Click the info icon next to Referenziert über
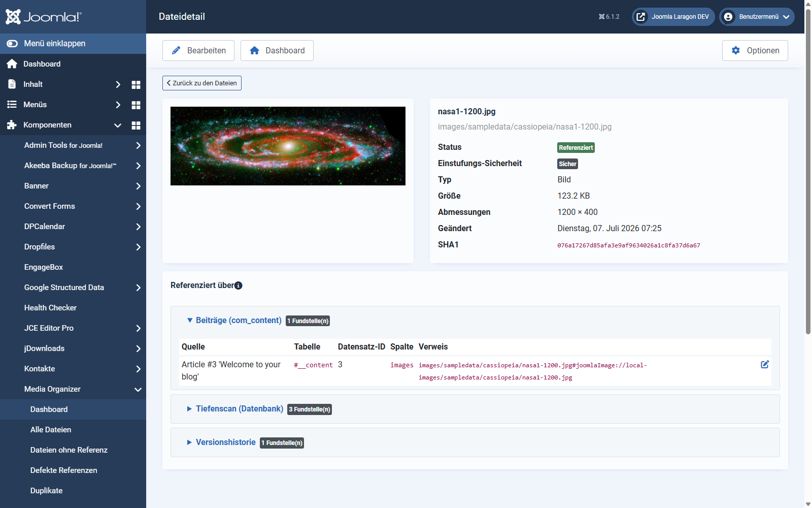Viewport: 812px width, 508px height. 239,285
